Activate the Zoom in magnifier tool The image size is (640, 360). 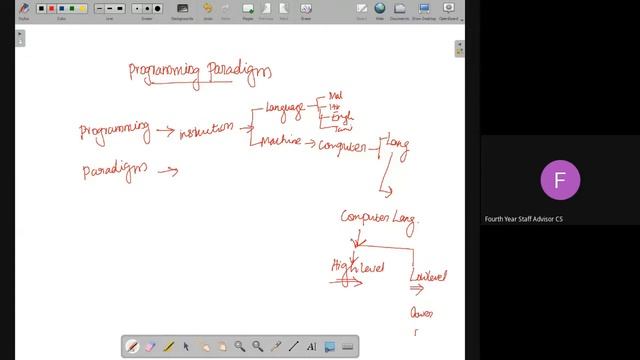pos(240,347)
